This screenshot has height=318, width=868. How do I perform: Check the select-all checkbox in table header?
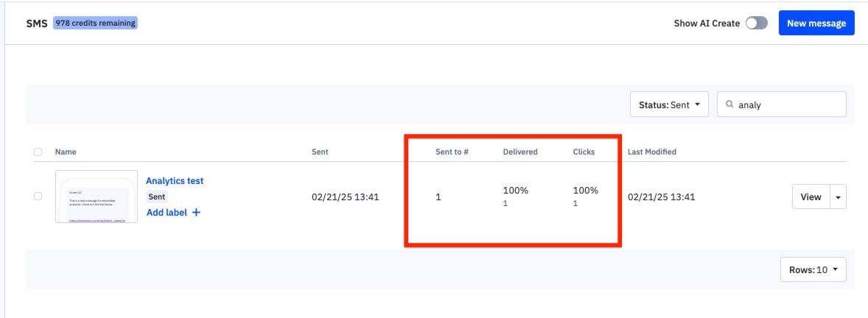click(38, 152)
